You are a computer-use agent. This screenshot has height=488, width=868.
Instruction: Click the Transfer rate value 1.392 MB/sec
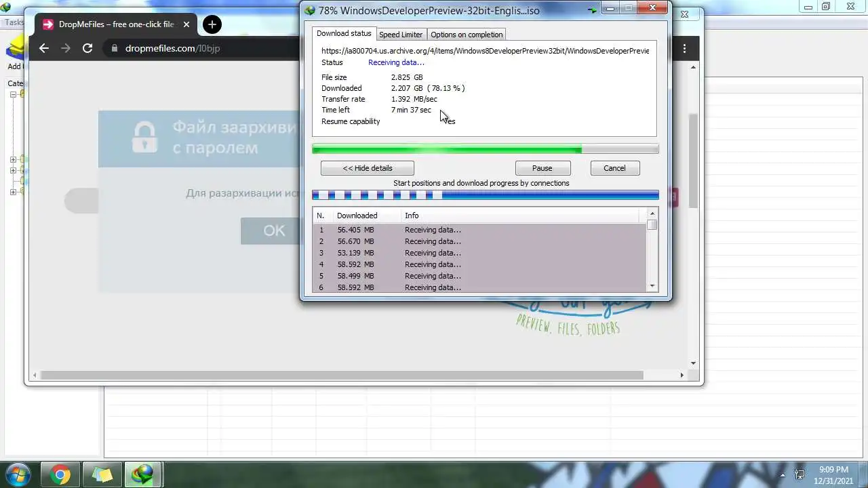click(x=414, y=99)
